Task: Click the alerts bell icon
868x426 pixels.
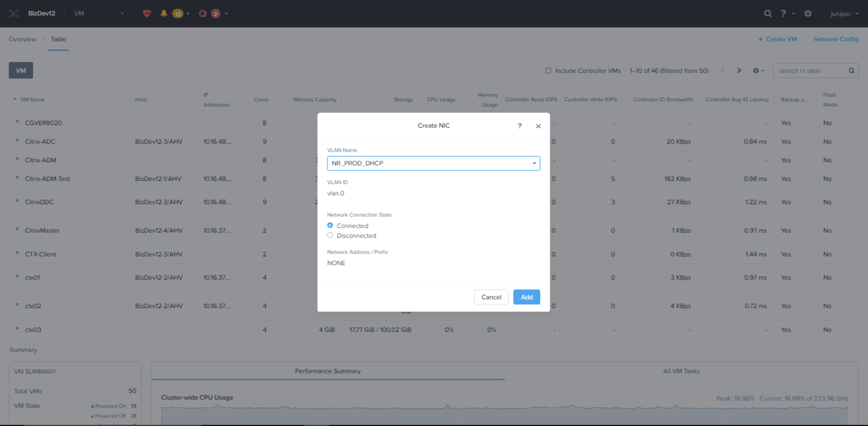Action: 164,13
